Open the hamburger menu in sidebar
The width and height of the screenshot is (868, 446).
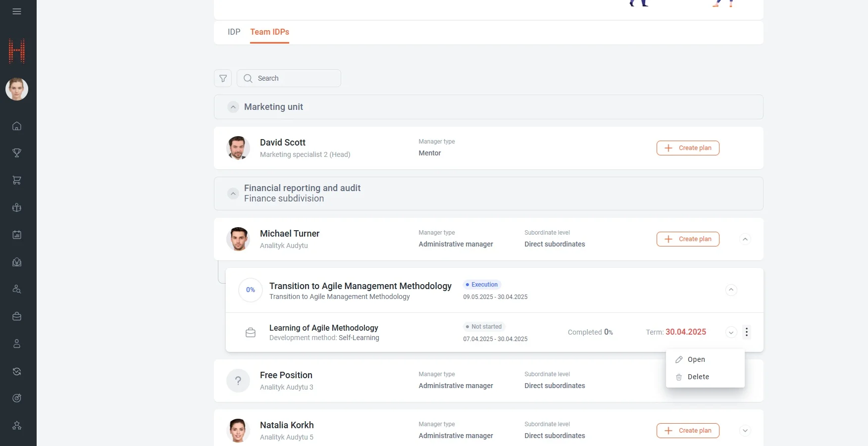(x=17, y=11)
